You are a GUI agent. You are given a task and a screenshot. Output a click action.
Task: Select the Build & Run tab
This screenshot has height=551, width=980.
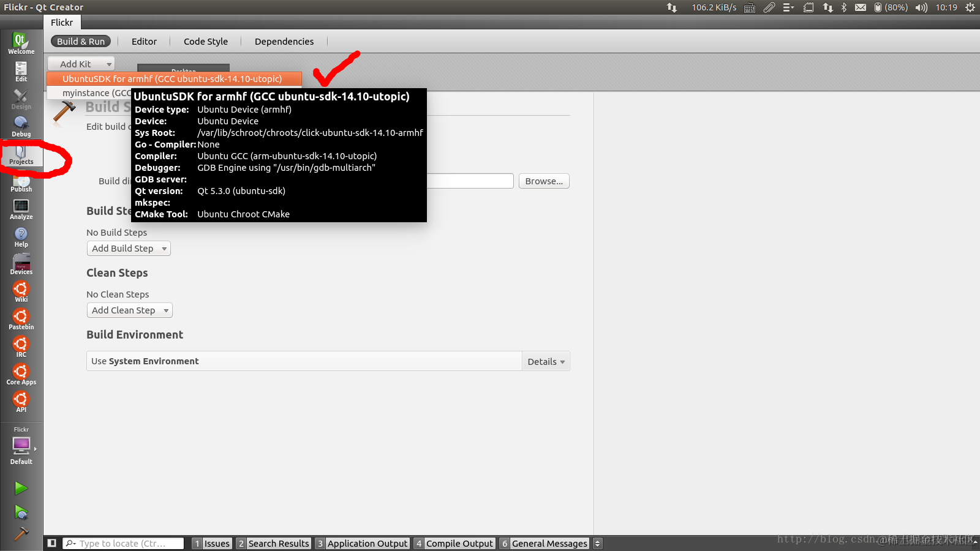click(x=81, y=42)
